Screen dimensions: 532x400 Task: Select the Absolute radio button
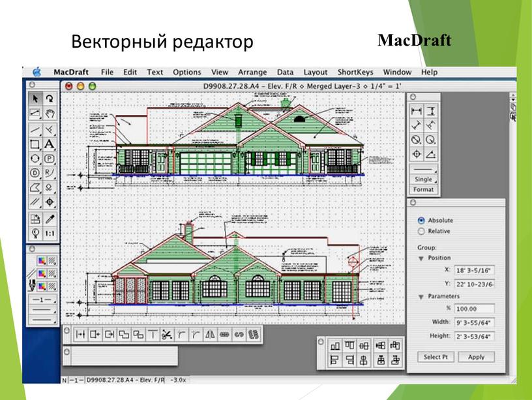(x=421, y=221)
